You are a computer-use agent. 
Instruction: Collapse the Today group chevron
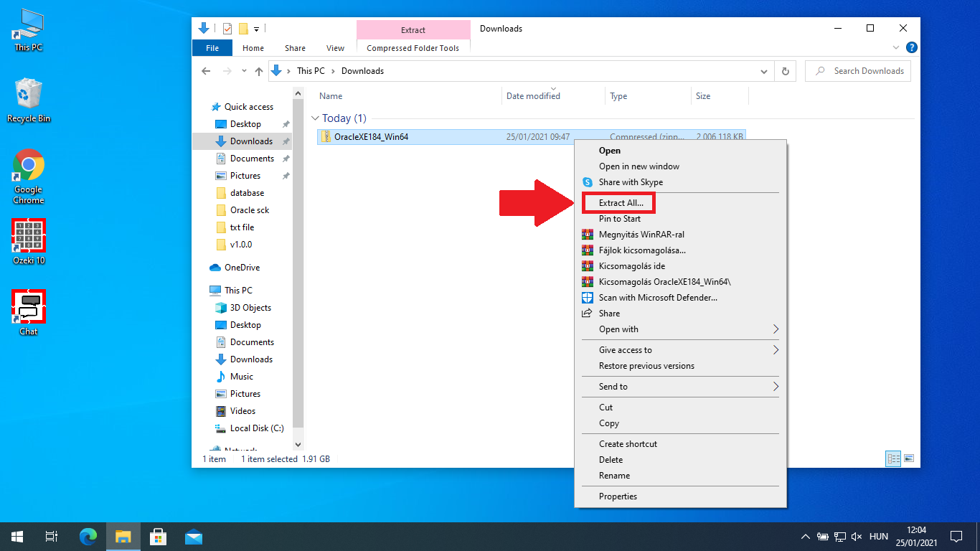[x=315, y=118]
